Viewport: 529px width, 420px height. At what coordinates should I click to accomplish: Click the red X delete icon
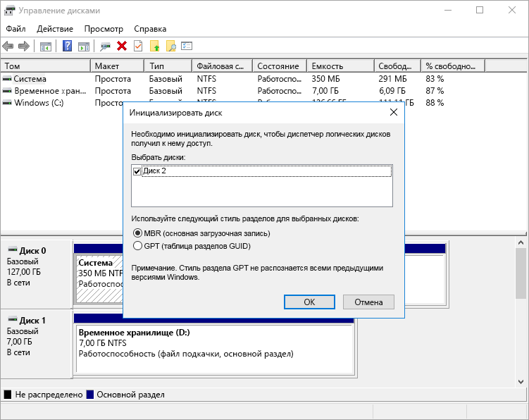point(122,46)
